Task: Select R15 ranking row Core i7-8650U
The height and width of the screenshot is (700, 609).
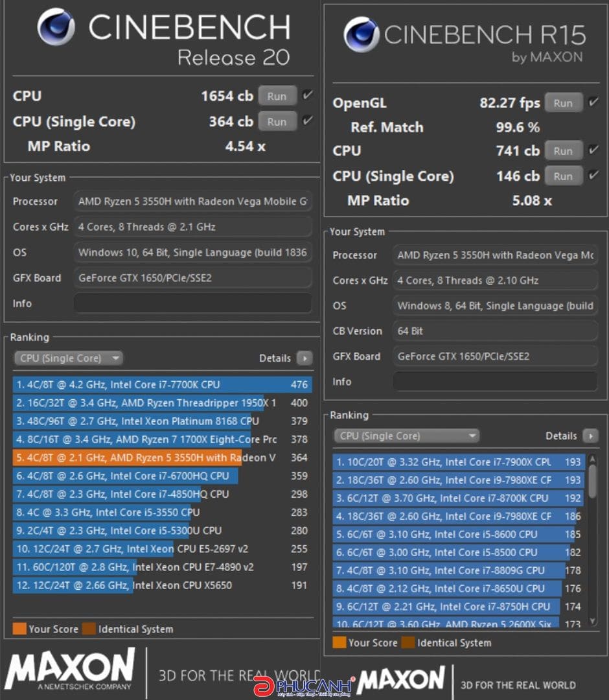Action: (459, 589)
